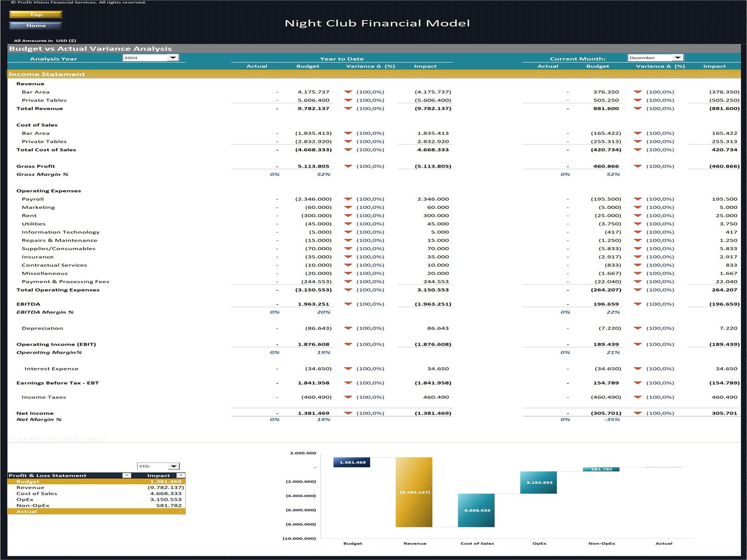Image resolution: width=747 pixels, height=560 pixels.
Task: Click the Home navigation button
Action: [x=35, y=26]
